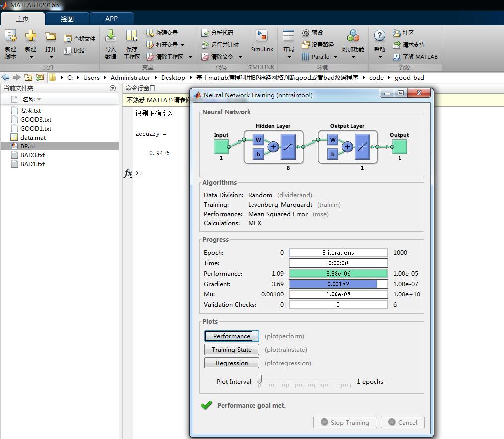
Task: Expand Clear Workspace (清除工作区) dropdown
Action: click(190, 57)
